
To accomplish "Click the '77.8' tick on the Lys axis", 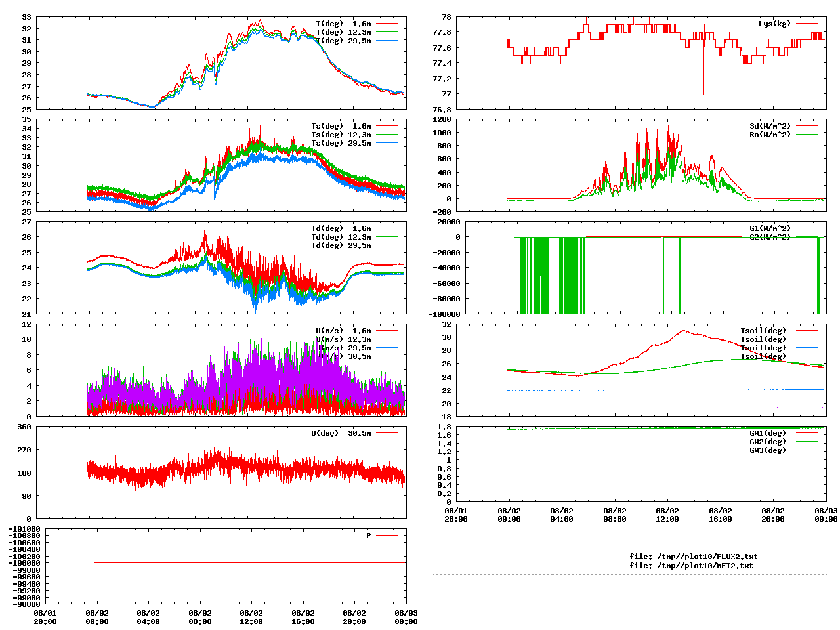I will point(442,32).
